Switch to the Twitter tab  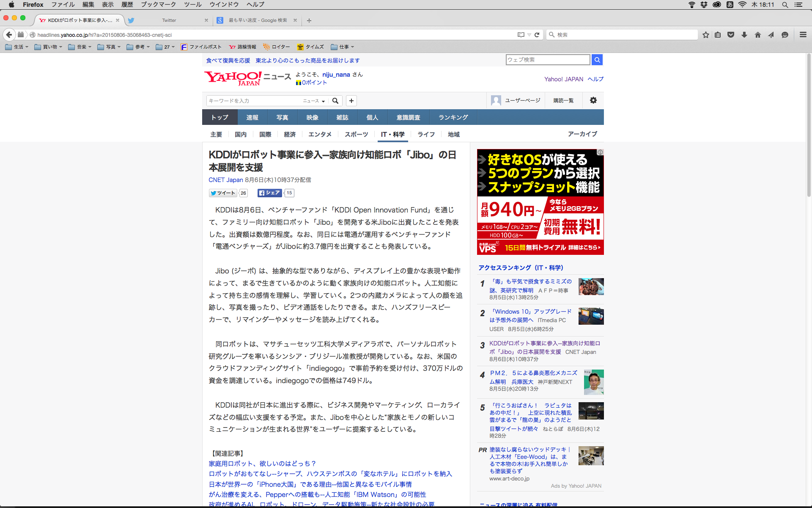tap(169, 20)
